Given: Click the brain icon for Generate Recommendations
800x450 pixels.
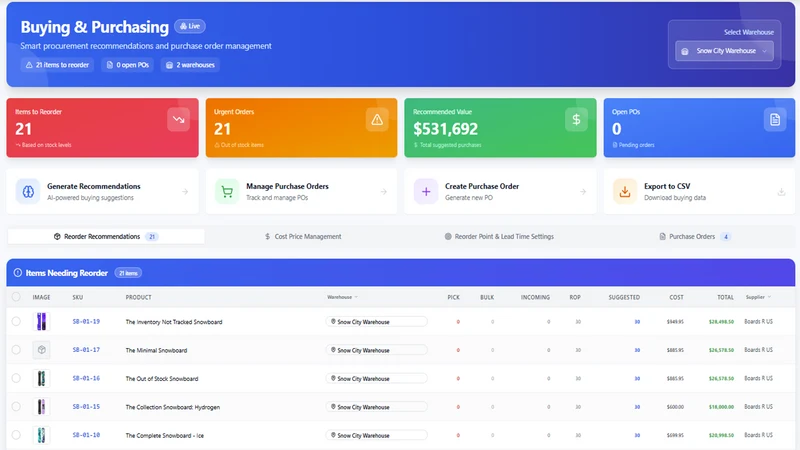Looking at the screenshot, I should pyautogui.click(x=28, y=192).
